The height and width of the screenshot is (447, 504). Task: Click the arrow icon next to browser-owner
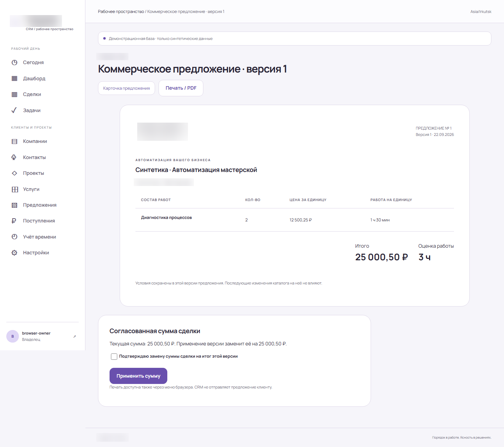click(75, 336)
